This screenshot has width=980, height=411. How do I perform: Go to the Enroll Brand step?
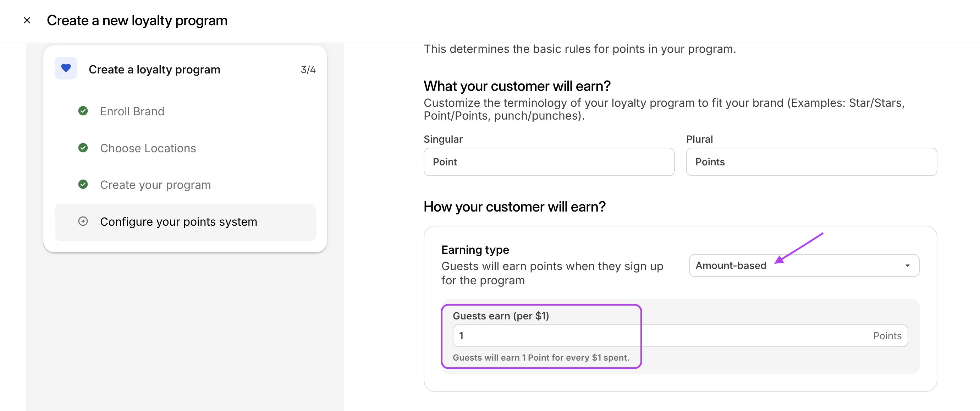pyautogui.click(x=132, y=111)
